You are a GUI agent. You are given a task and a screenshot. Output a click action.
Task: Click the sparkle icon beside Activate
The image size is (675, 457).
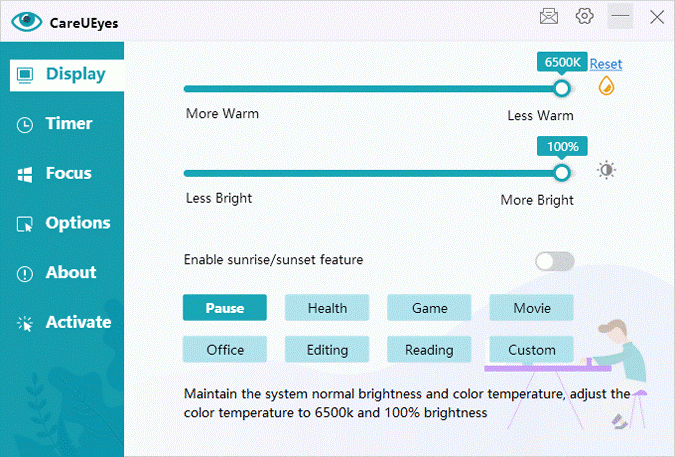tap(25, 323)
